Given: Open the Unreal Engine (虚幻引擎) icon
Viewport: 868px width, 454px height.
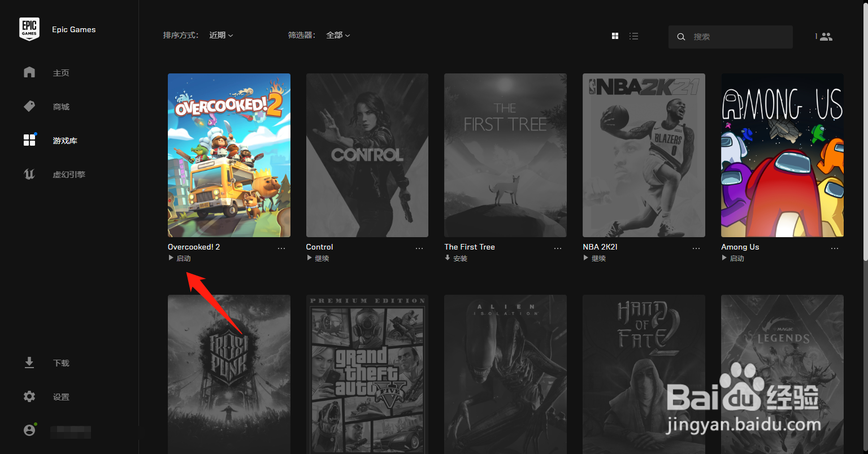Looking at the screenshot, I should [x=29, y=174].
